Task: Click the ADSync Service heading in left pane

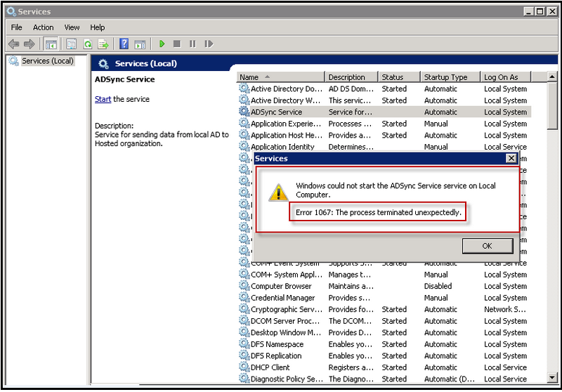Action: 125,79
